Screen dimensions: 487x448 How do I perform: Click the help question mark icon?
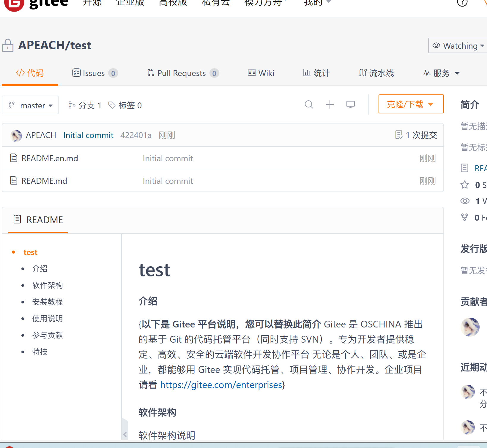click(462, 2)
